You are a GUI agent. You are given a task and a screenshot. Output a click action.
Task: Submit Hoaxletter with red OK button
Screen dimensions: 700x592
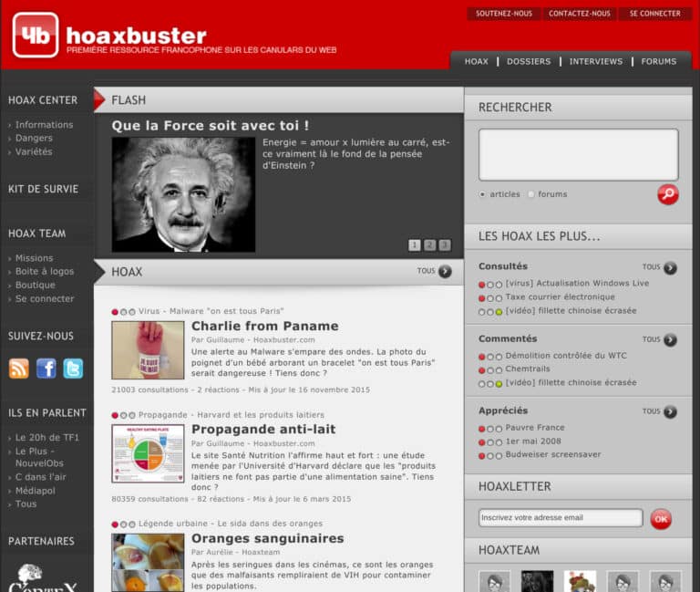pyautogui.click(x=661, y=519)
